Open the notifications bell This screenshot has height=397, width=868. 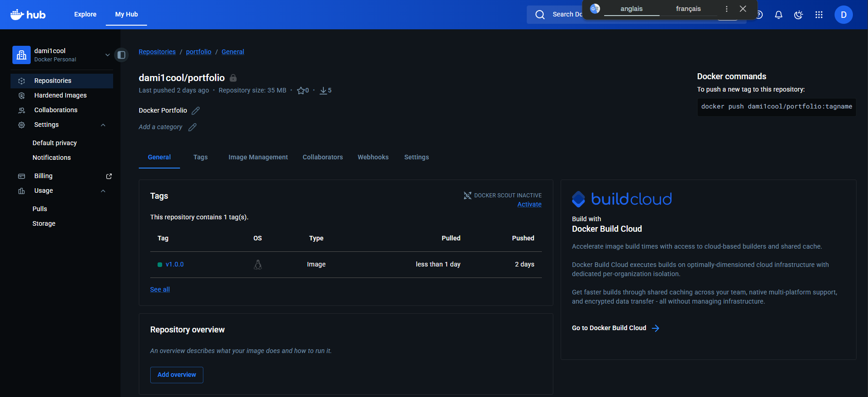[779, 15]
